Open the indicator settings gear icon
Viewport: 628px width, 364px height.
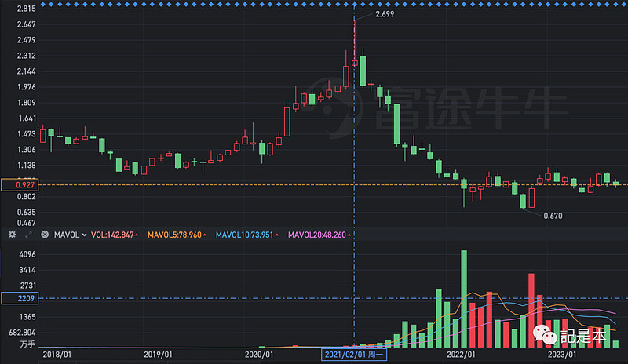pos(13,235)
